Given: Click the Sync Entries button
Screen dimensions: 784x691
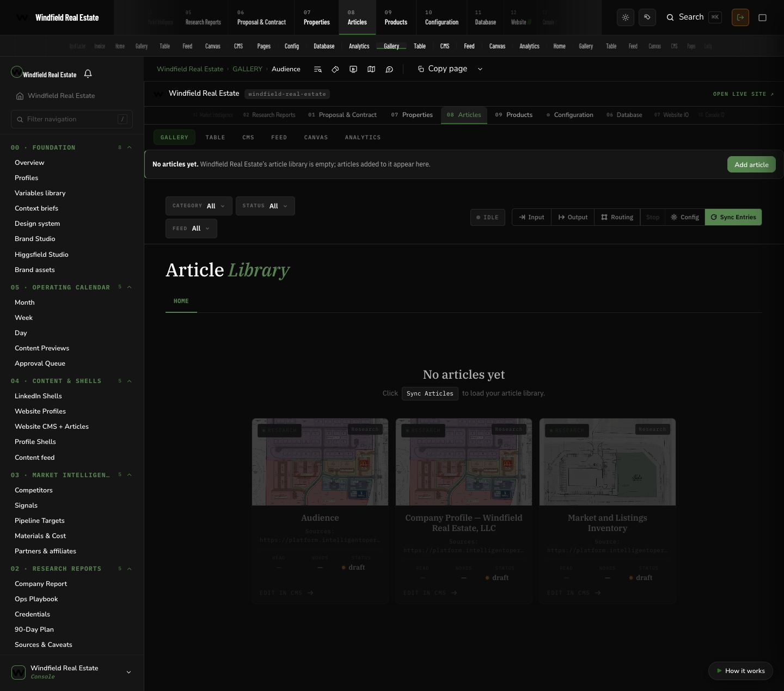Looking at the screenshot, I should pos(733,217).
